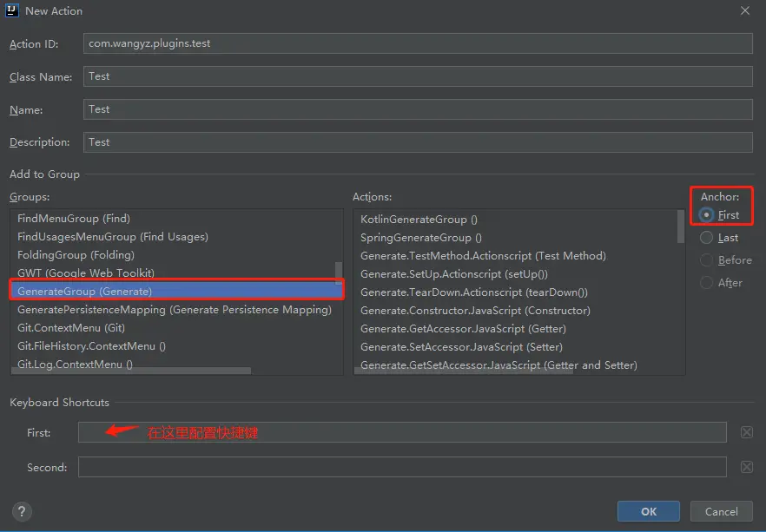Screen dimensions: 766x532
Task: Click the Actions list horizontal scrollbar
Action: pyautogui.click(x=464, y=371)
